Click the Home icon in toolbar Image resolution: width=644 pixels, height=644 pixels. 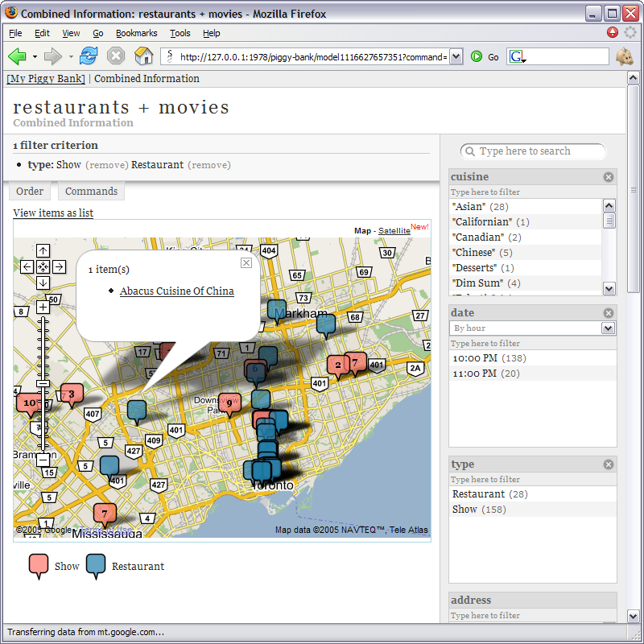tap(143, 56)
